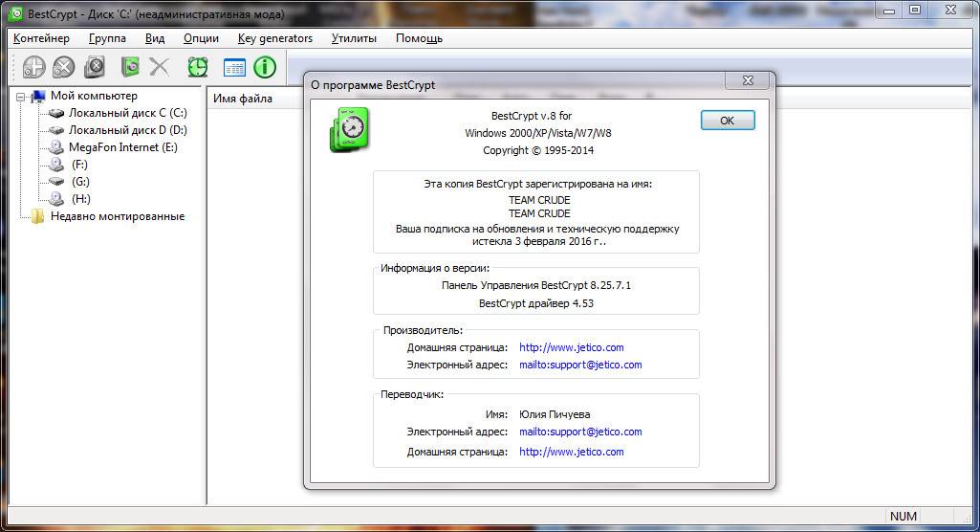Click OK in the About dialog

pos(728,120)
